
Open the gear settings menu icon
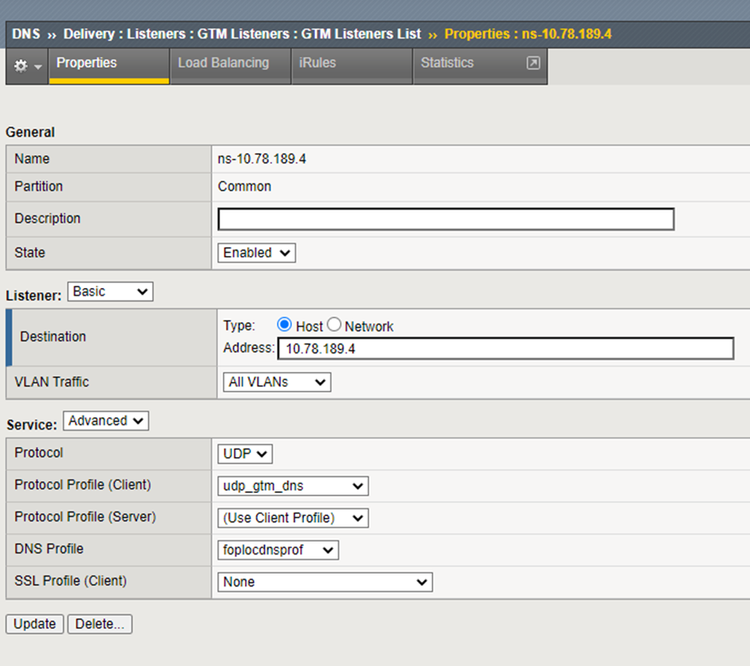[26, 65]
